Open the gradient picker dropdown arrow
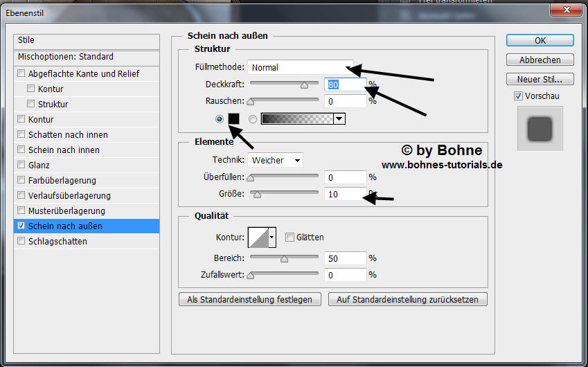Viewport: 588px width, 367px height. pos(339,119)
